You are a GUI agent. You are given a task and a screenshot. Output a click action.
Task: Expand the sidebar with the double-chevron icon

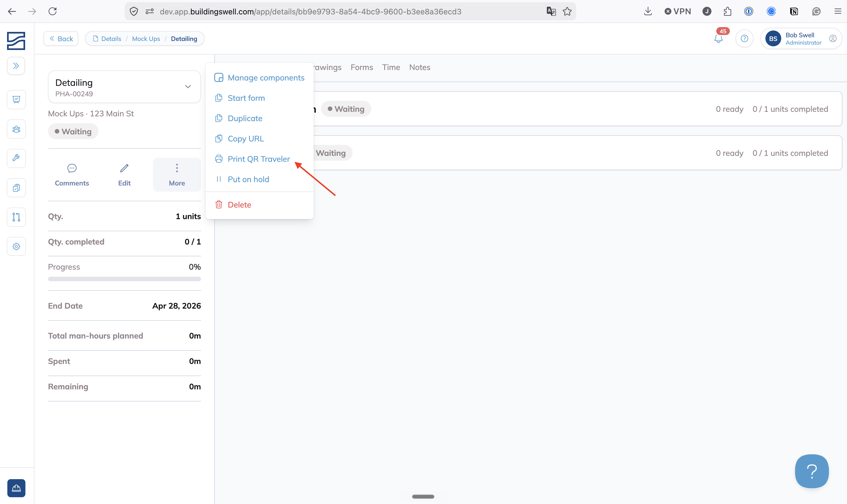click(16, 66)
